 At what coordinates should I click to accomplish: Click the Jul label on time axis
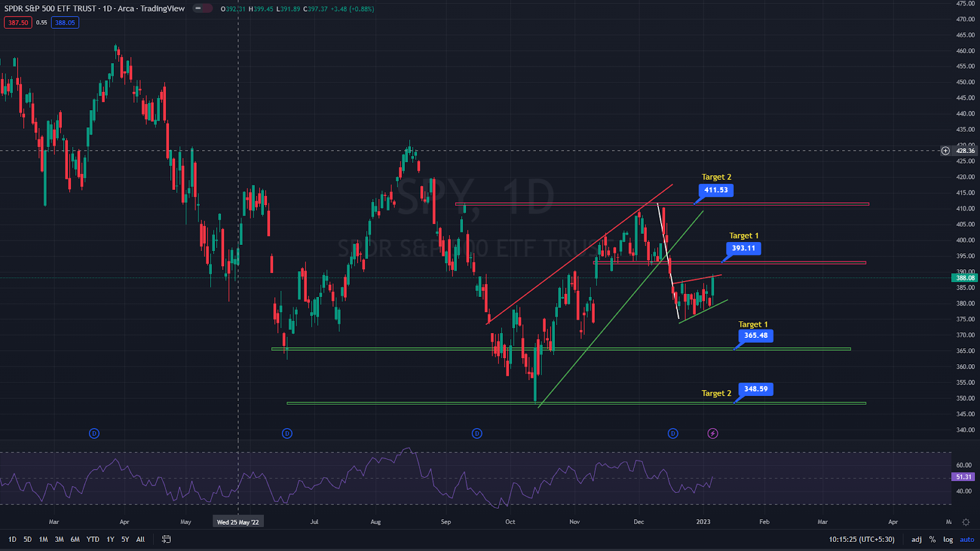point(314,522)
